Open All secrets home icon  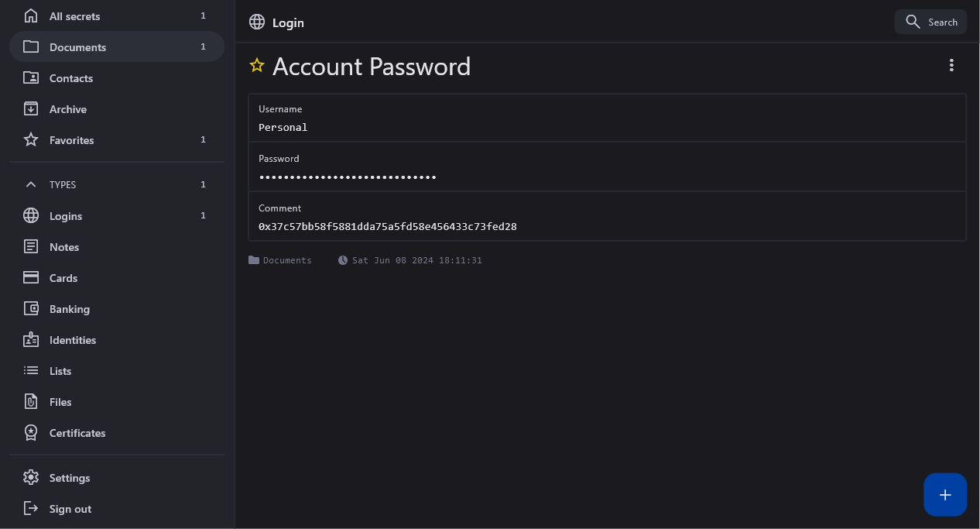[31, 16]
